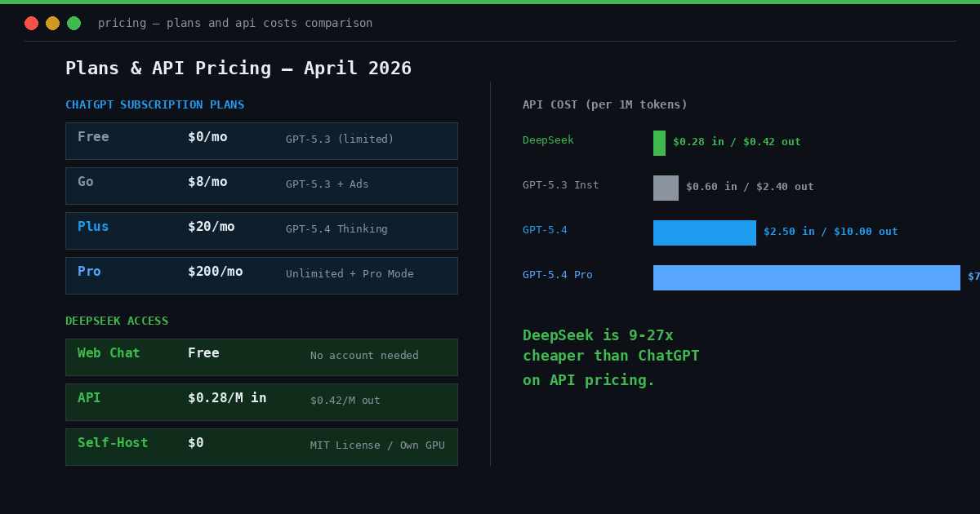
Task: Expand the DEEPSEEK ACCESS section
Action: pyautogui.click(x=116, y=321)
